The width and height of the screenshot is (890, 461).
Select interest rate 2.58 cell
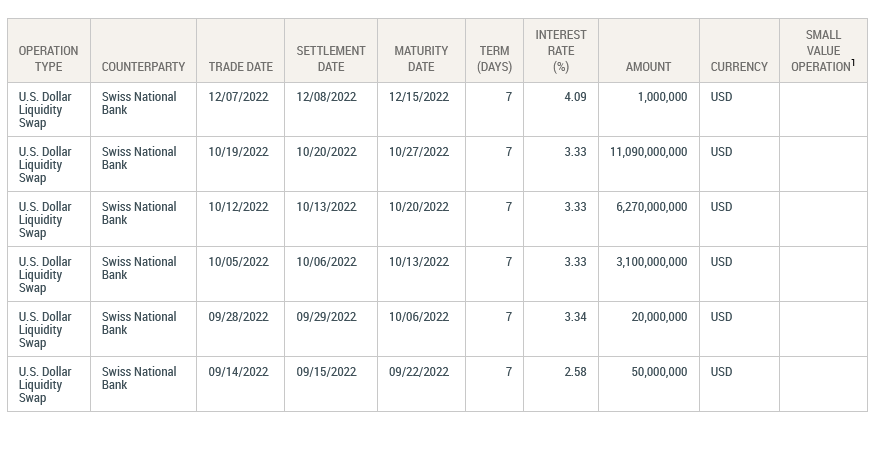point(561,384)
